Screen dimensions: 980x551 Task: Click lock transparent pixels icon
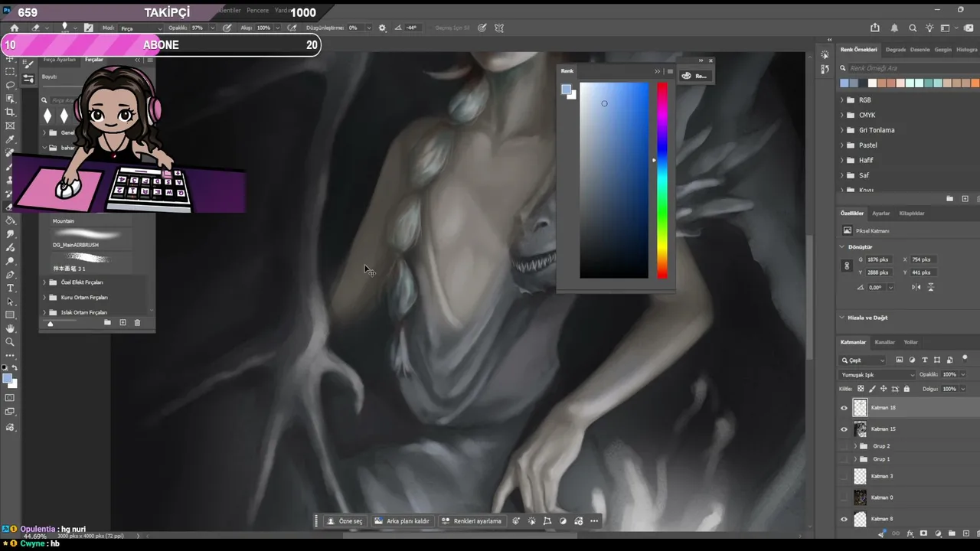(861, 389)
